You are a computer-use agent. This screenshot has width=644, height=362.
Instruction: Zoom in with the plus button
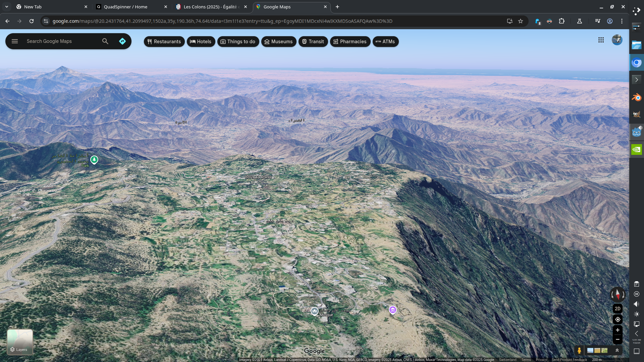(x=618, y=330)
